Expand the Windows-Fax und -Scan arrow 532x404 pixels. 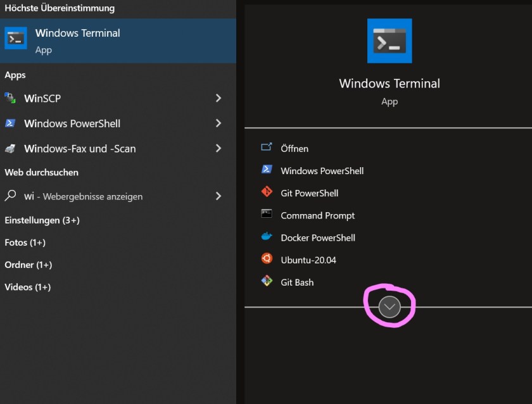pos(218,148)
